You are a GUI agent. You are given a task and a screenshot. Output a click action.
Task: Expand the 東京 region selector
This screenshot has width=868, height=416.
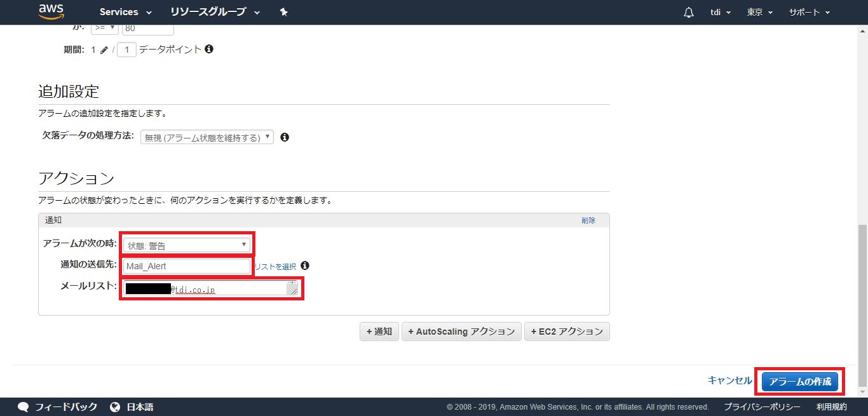click(x=759, y=13)
